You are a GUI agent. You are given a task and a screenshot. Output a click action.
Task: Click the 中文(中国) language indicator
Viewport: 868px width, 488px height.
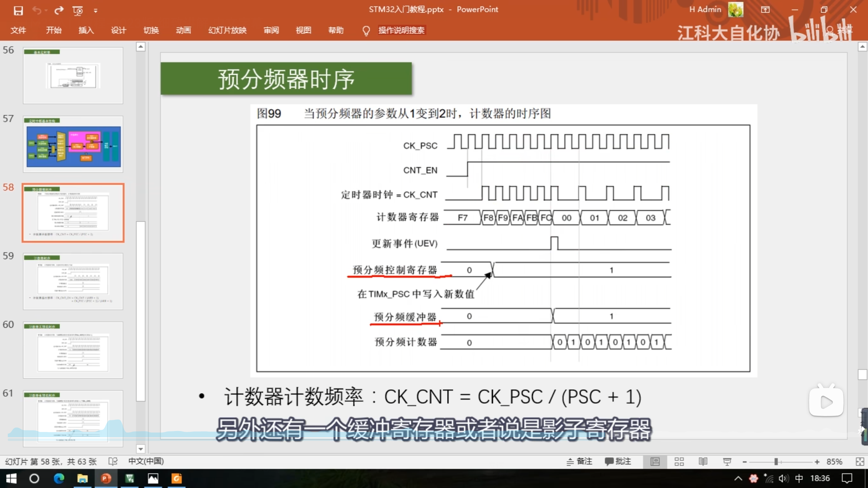[146, 462]
